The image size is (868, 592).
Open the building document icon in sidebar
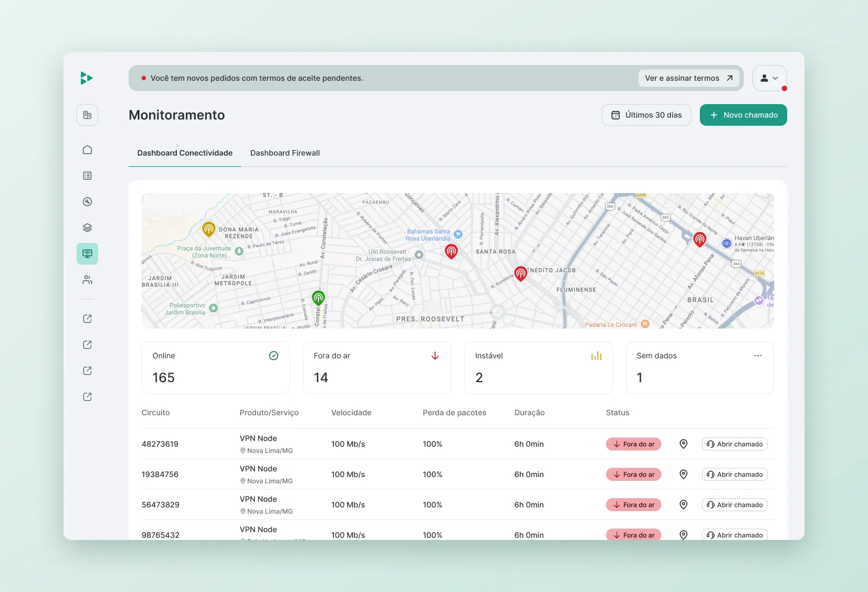pos(87,115)
